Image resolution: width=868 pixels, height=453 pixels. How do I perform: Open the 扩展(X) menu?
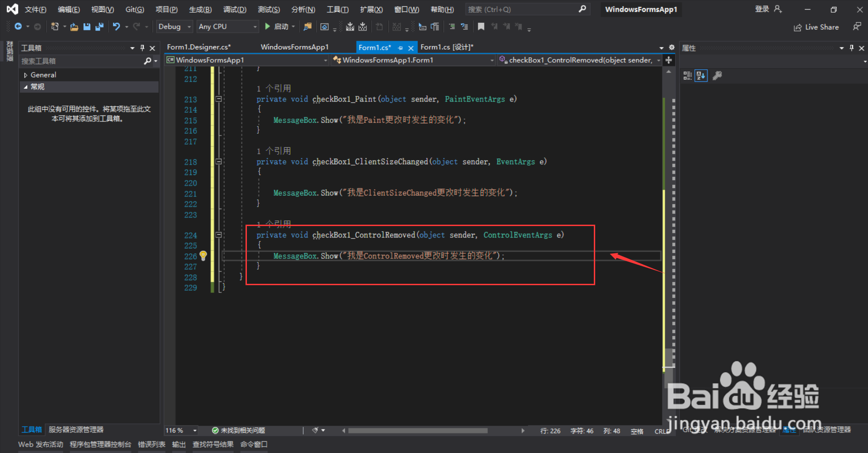click(x=371, y=10)
